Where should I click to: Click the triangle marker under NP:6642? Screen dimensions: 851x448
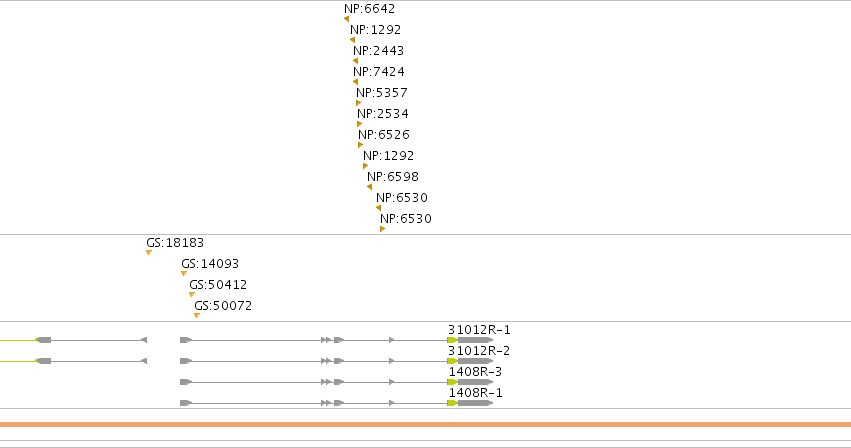(x=346, y=19)
